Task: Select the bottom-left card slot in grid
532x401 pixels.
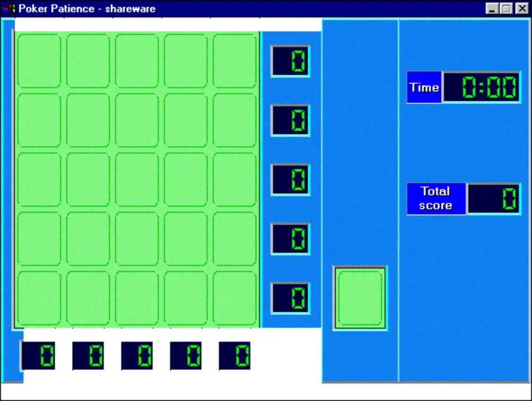Action: 39,299
